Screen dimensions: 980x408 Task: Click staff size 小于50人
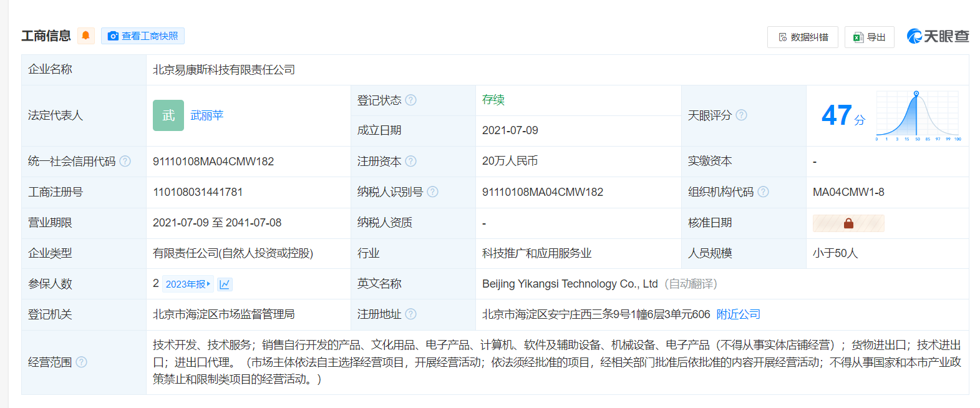[835, 253]
